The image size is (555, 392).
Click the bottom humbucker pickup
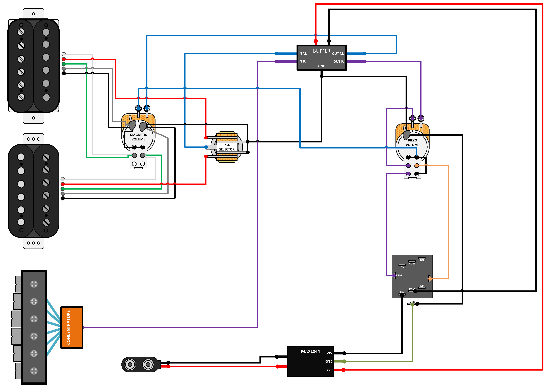(34, 191)
